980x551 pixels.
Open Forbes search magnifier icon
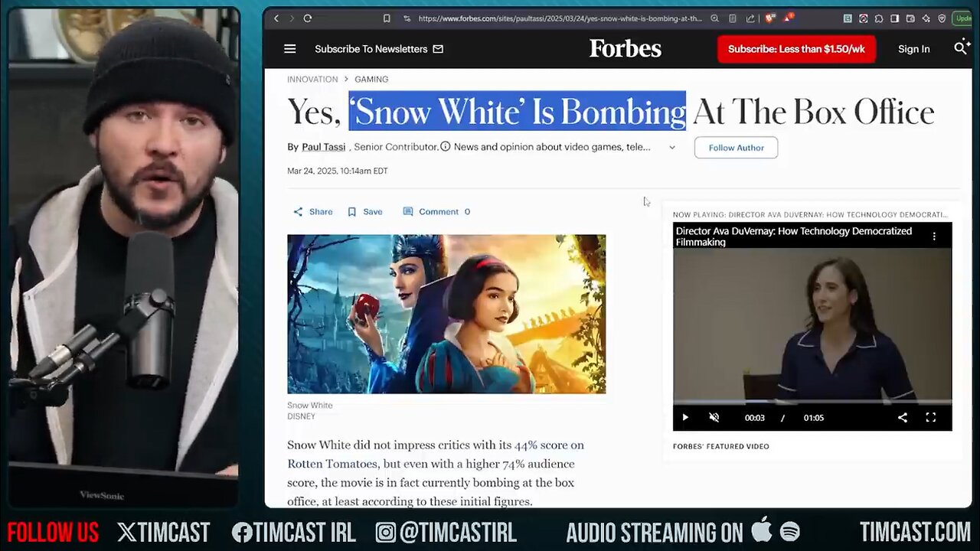(x=961, y=48)
